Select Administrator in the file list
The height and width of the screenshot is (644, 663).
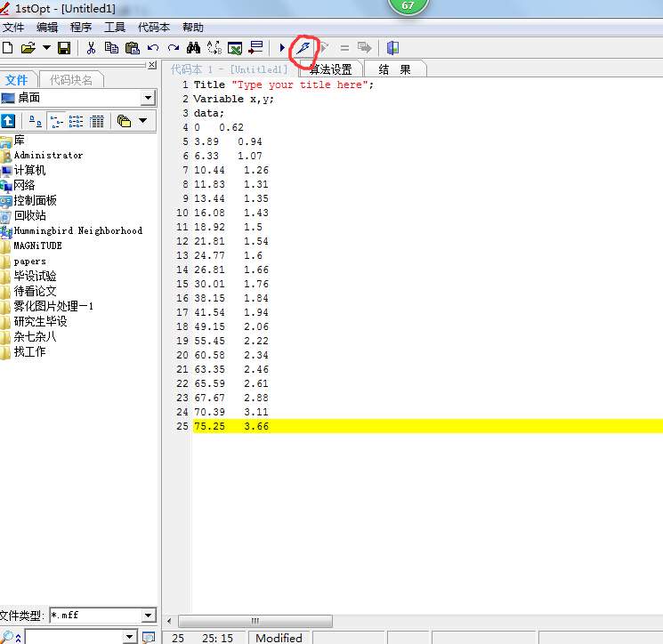[x=48, y=156]
